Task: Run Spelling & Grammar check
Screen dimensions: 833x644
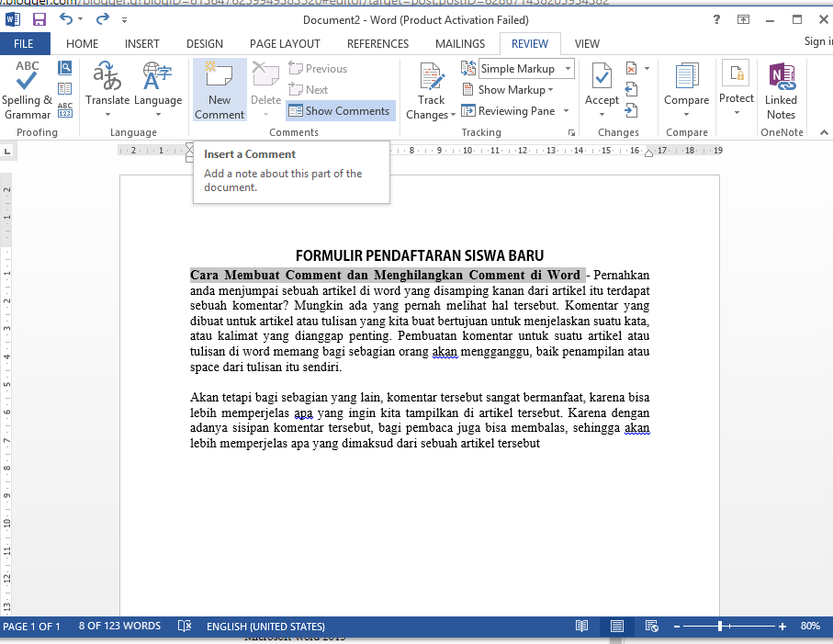Action: (28, 90)
